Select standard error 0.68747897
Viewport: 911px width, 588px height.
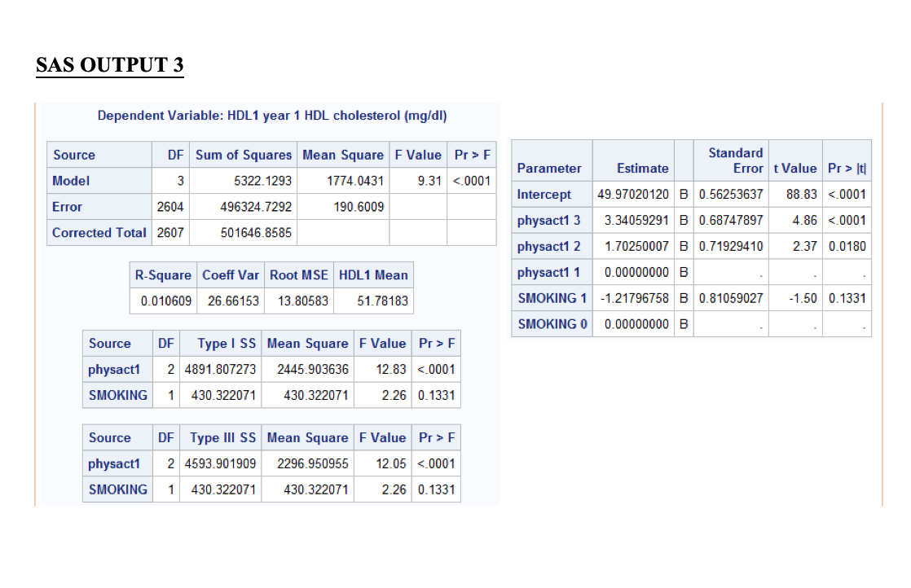coord(731,221)
